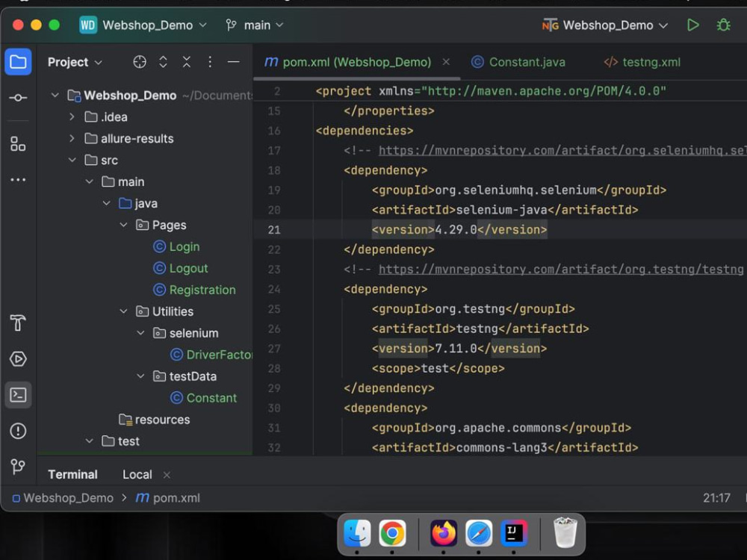The height and width of the screenshot is (560, 747).
Task: Select the Local terminal tab
Action: 137,474
